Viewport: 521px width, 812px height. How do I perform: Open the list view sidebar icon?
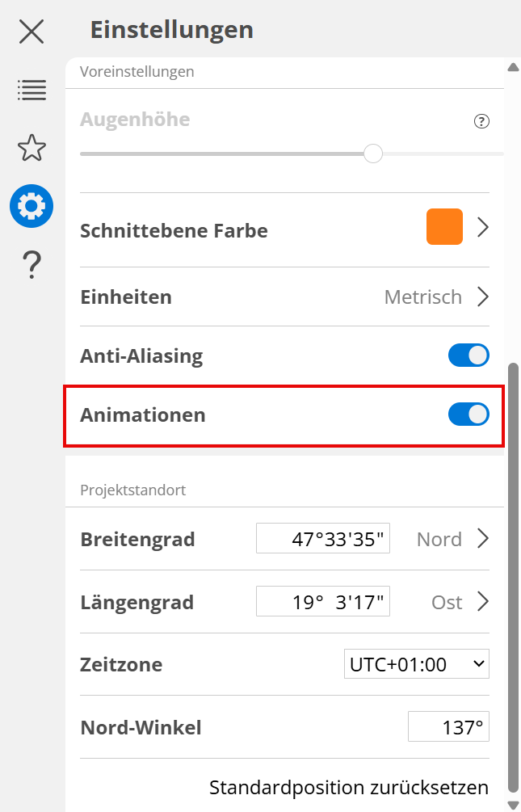(32, 90)
